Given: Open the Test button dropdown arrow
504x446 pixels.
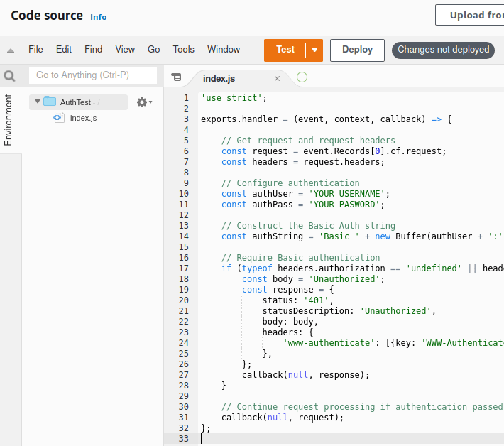Looking at the screenshot, I should [314, 50].
